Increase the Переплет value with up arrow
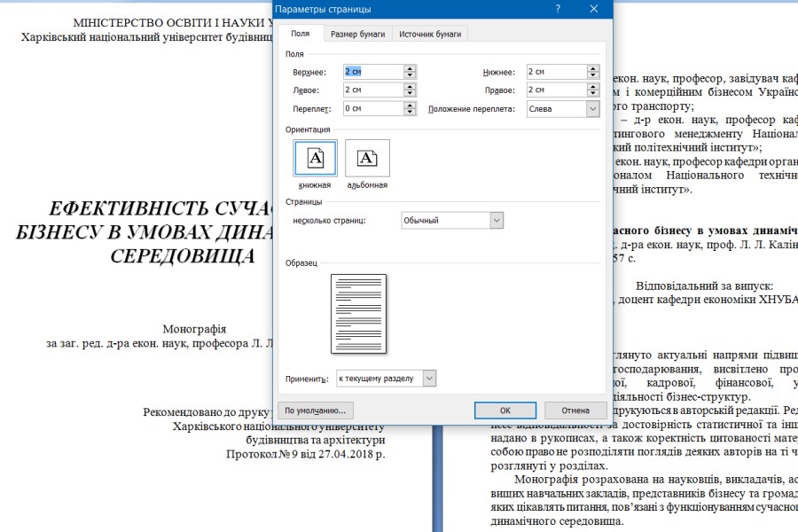 tap(410, 105)
